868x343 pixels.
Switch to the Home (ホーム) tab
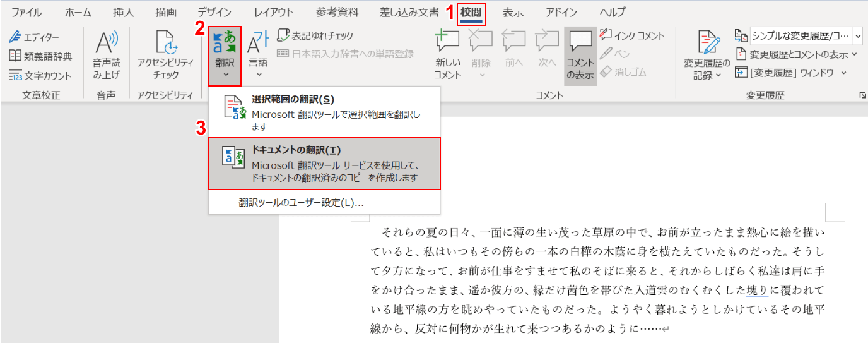click(78, 12)
